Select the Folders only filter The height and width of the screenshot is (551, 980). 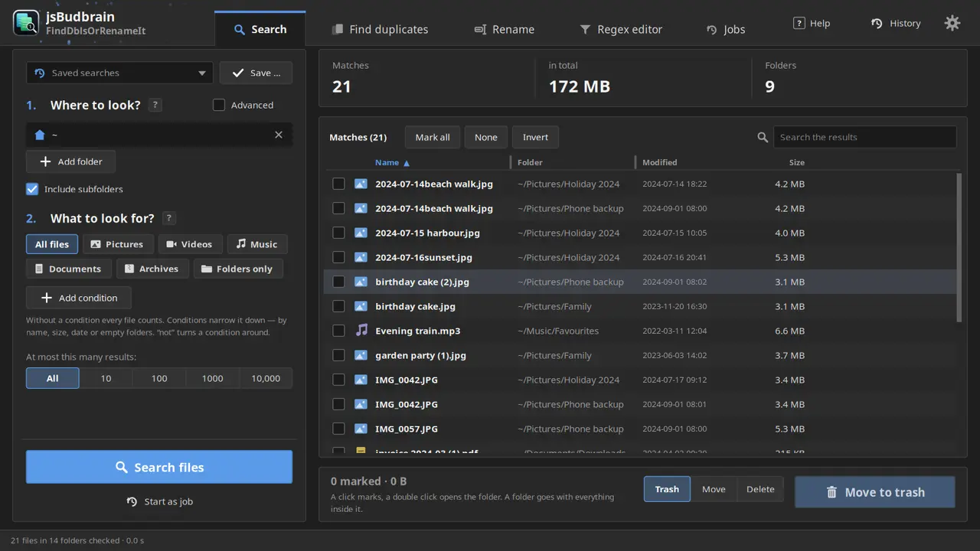click(x=238, y=269)
